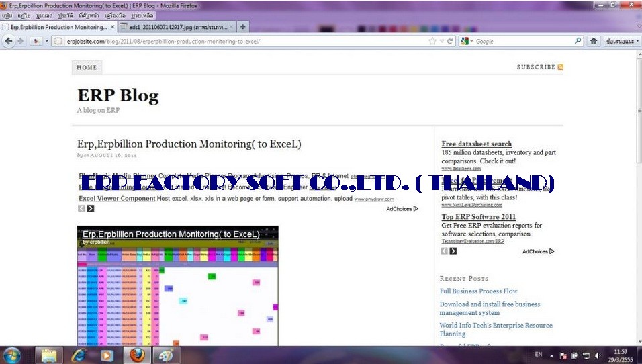Show hidden system tray icons arrow
The height and width of the screenshot is (364, 642).
[x=552, y=355]
